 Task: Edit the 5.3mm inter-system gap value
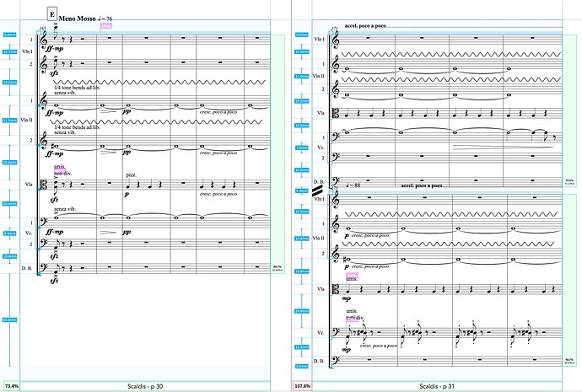pos(302,191)
